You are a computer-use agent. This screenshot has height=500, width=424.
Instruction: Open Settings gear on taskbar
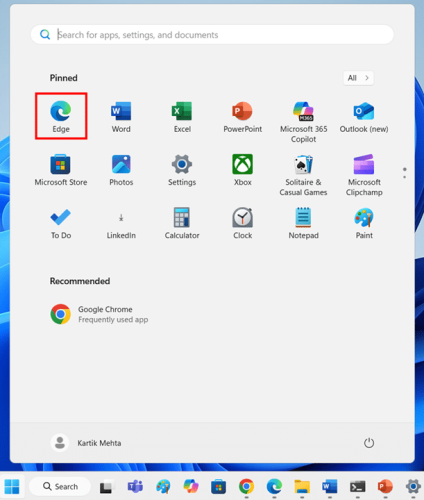pos(413,487)
